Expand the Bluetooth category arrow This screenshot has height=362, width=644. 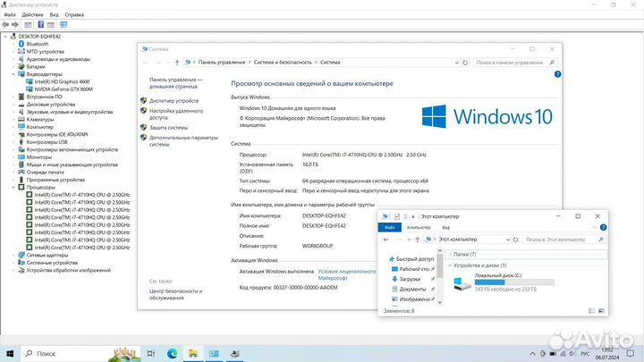(x=13, y=44)
